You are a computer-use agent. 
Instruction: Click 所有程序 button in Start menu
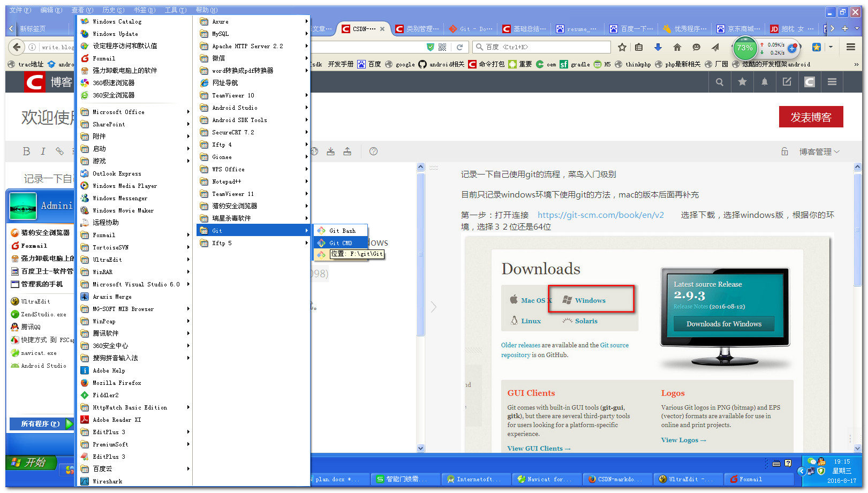pos(41,424)
